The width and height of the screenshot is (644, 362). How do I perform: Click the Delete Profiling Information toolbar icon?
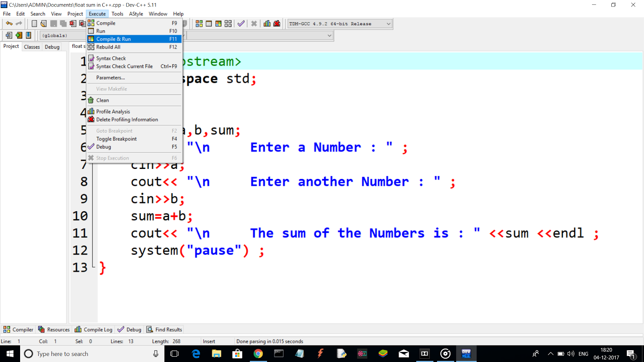[x=277, y=23]
